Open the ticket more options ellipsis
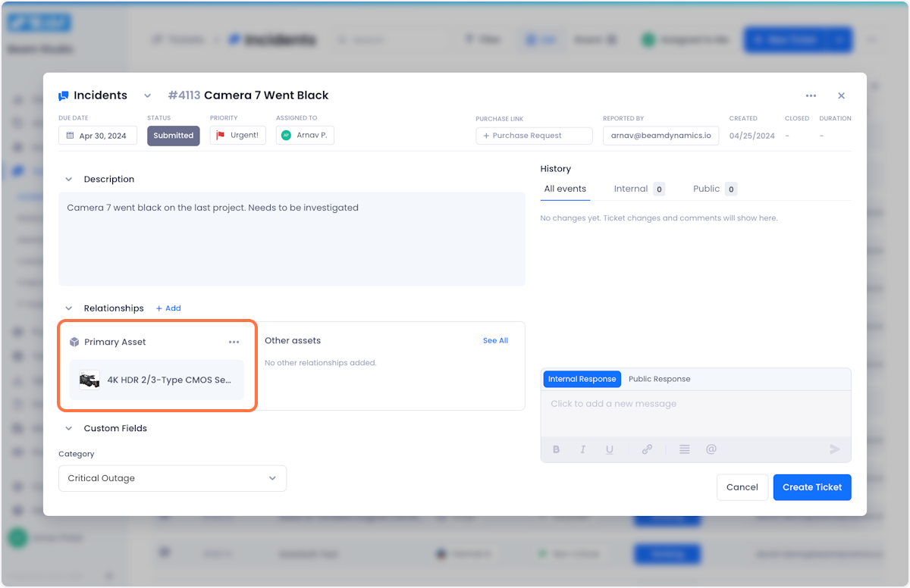Image resolution: width=910 pixels, height=588 pixels. (x=811, y=95)
